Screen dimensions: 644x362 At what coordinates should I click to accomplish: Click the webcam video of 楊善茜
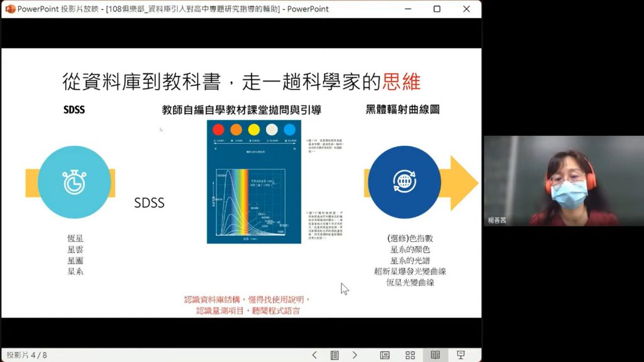coord(564,181)
